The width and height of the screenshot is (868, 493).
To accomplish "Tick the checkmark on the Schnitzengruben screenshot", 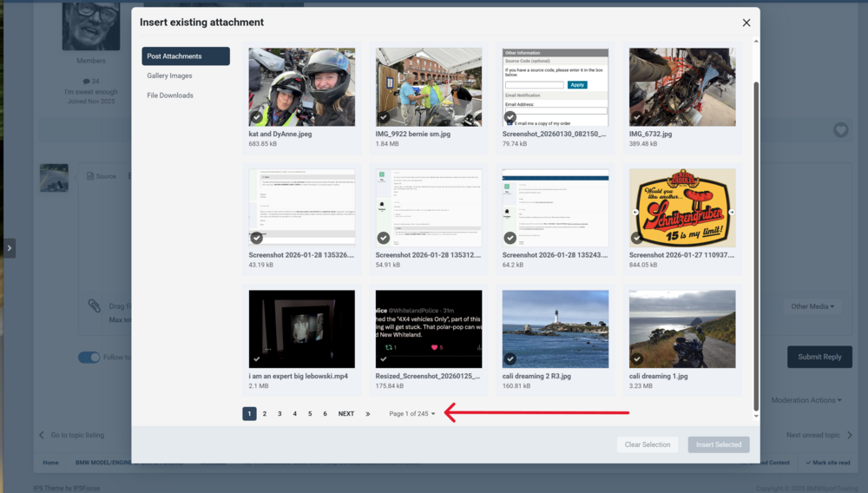I will (x=636, y=238).
